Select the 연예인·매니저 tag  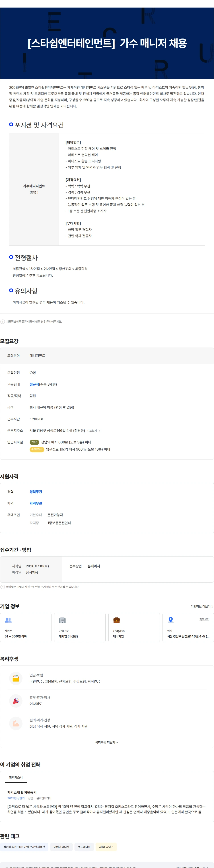pos(61,847)
